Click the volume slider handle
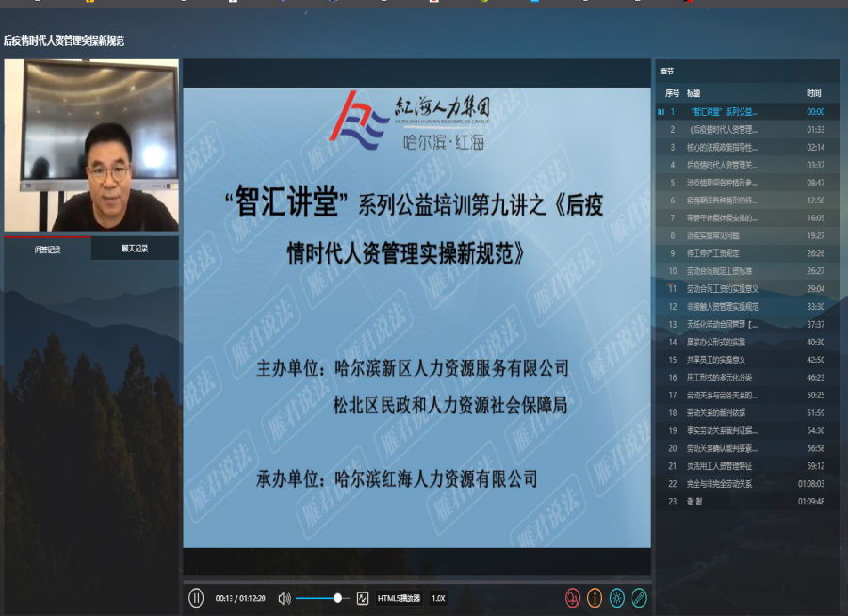This screenshot has width=848, height=616. tap(337, 598)
